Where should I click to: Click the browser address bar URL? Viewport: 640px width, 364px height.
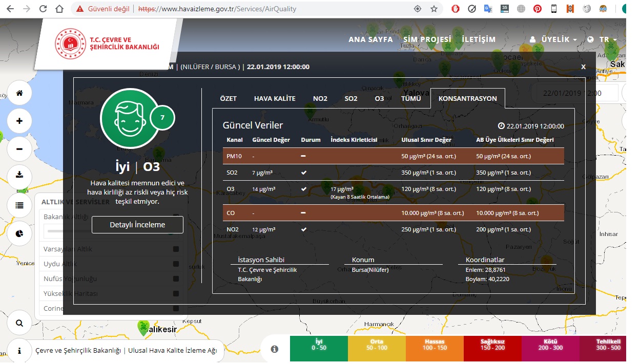tap(217, 9)
